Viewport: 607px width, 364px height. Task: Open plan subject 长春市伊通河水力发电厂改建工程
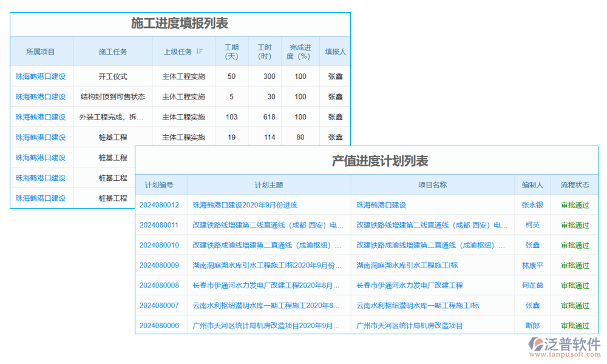(x=266, y=285)
